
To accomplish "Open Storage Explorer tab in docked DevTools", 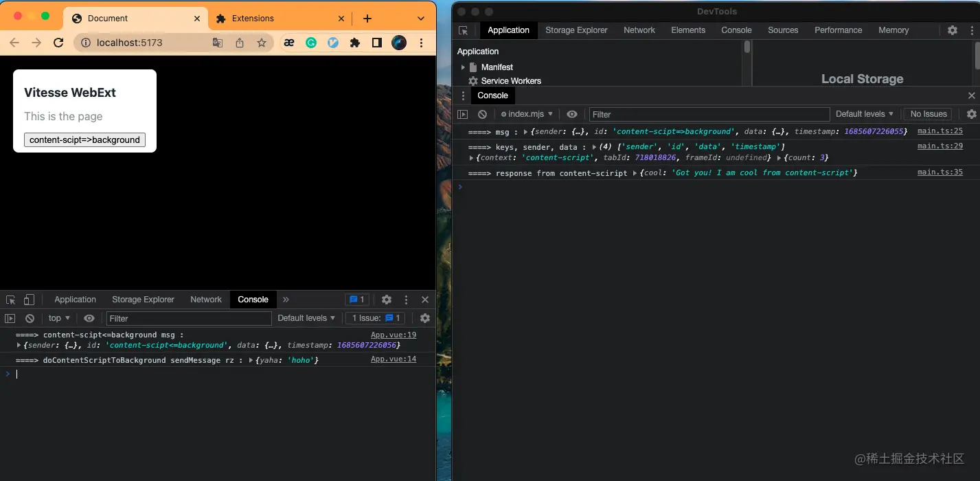I will click(x=144, y=300).
